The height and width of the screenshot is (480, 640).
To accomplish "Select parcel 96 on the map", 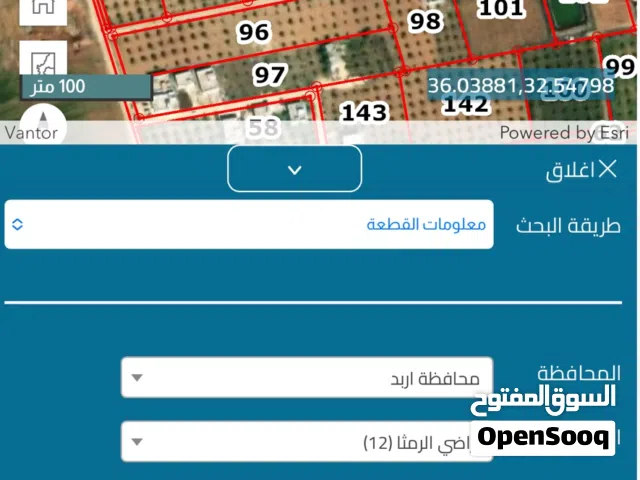I will tap(254, 32).
